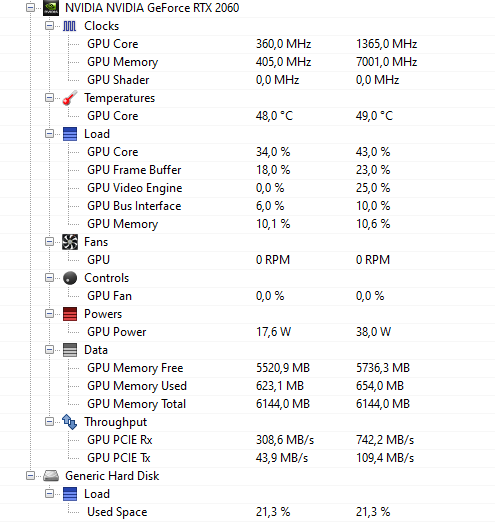Click the Clocks waveform icon
Image resolution: width=495 pixels, height=523 pixels.
click(x=70, y=26)
